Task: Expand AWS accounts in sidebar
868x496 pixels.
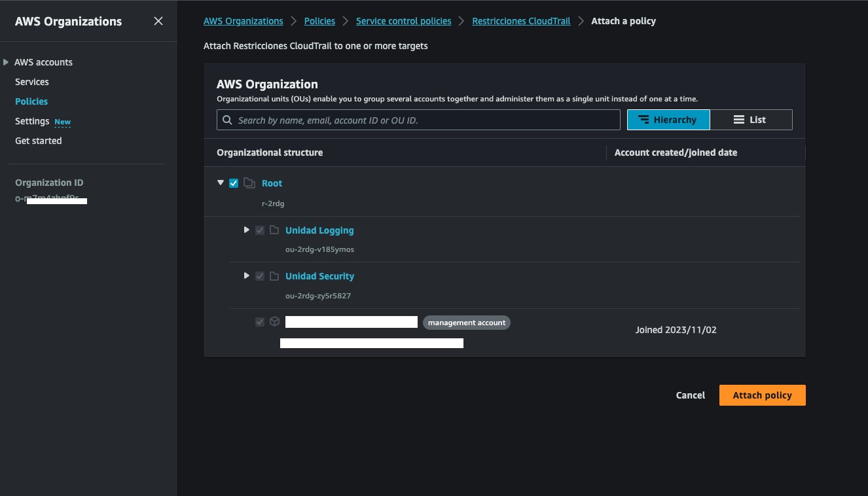Action: [7, 62]
